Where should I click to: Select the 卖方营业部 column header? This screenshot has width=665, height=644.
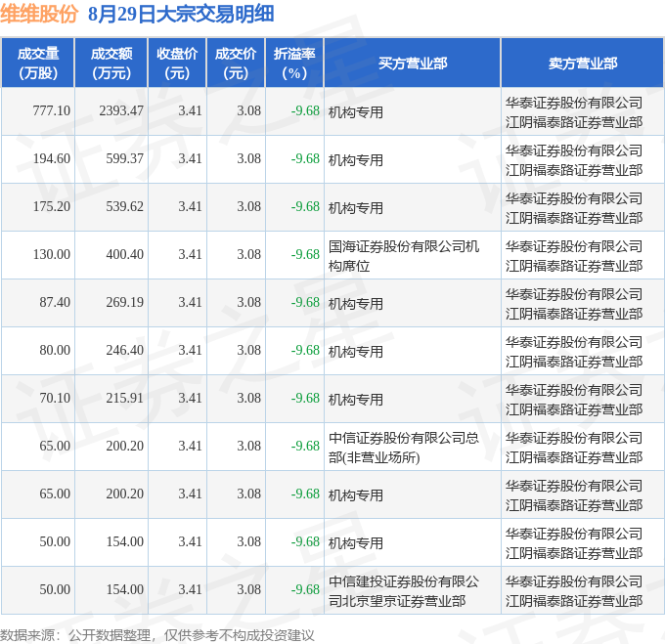click(x=583, y=64)
